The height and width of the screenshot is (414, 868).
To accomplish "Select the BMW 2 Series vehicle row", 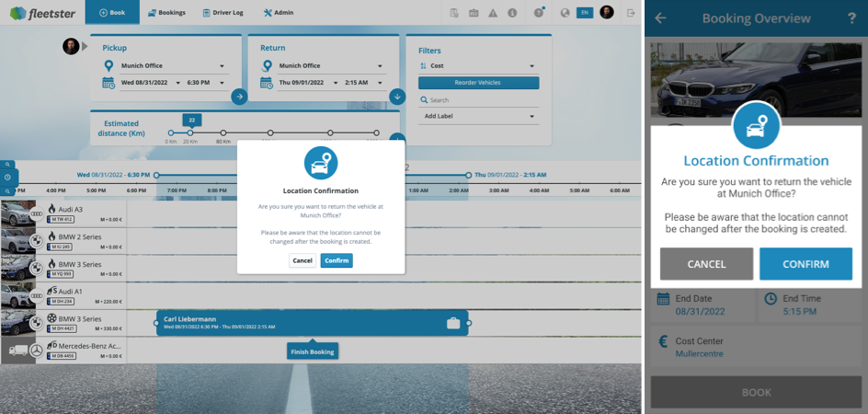I will coord(63,241).
